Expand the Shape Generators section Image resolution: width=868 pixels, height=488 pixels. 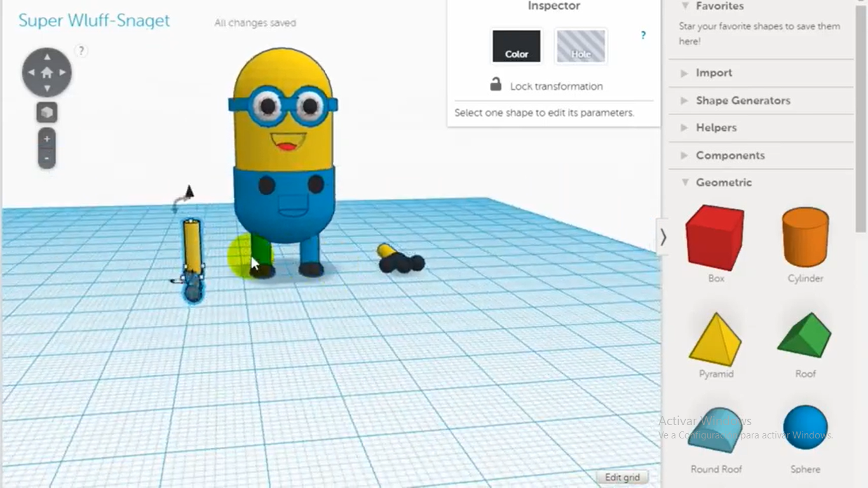[742, 100]
